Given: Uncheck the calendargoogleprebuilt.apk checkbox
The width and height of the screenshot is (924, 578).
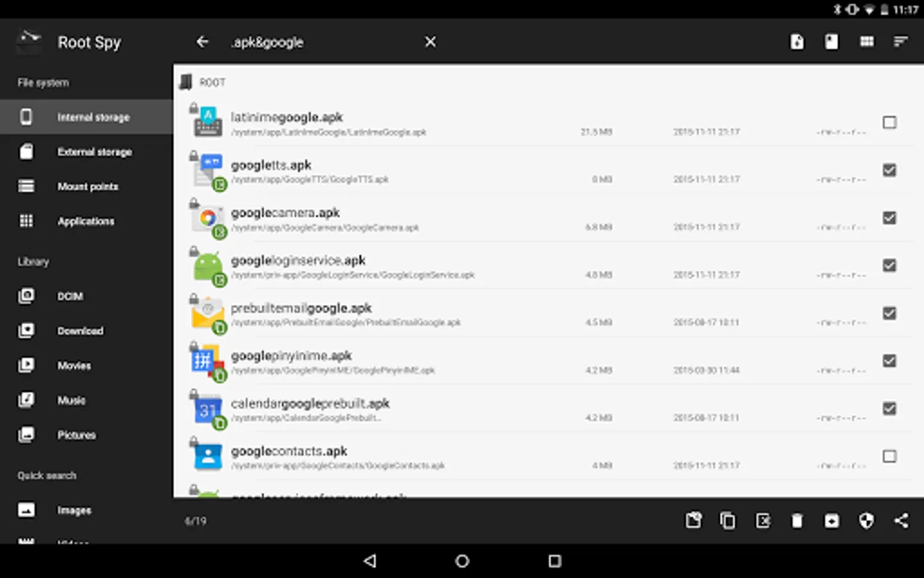Looking at the screenshot, I should (889, 408).
